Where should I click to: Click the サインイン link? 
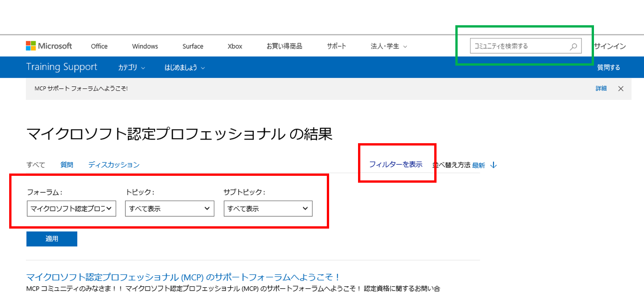click(610, 46)
